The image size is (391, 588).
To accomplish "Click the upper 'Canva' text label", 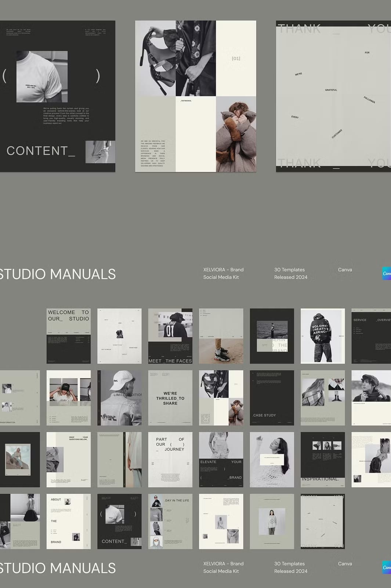I will point(345,270).
